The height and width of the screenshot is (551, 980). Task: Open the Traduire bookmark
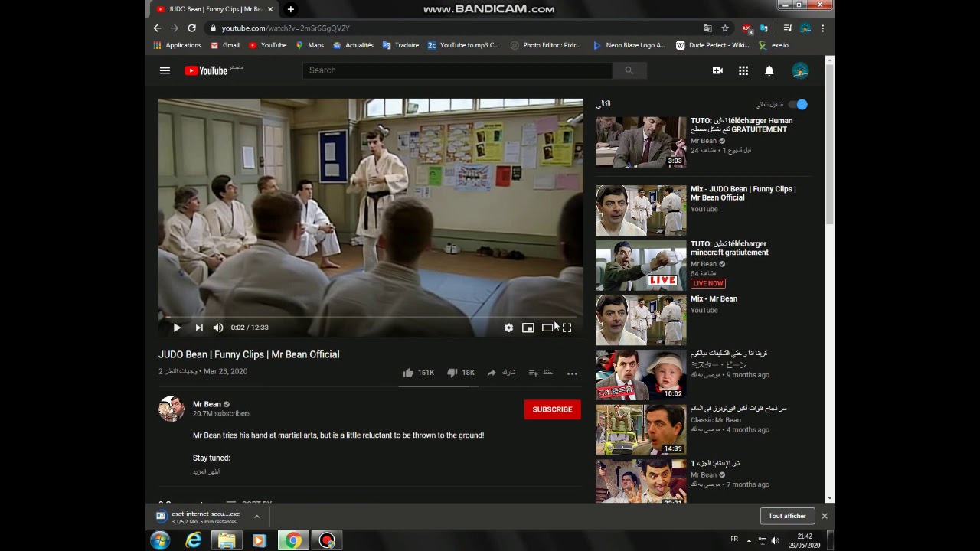pyautogui.click(x=400, y=45)
